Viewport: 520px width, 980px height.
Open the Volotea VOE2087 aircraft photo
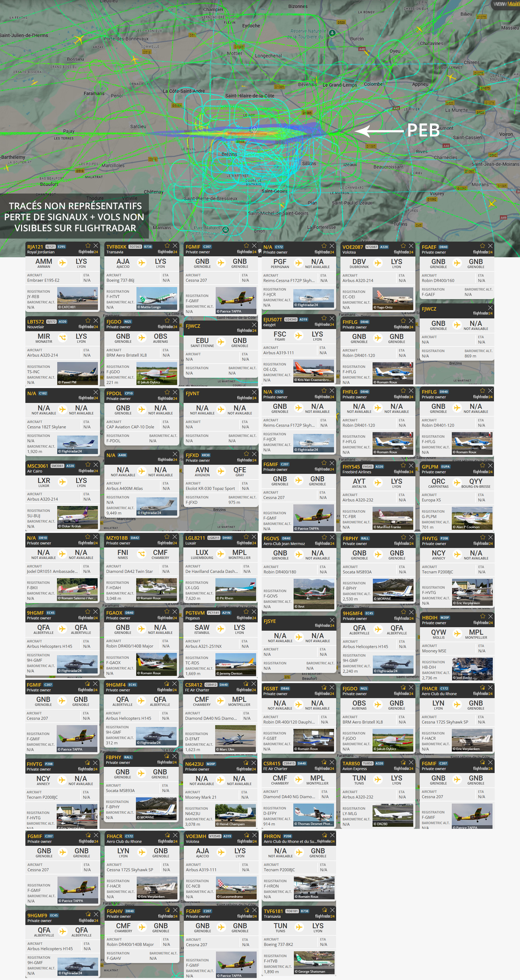pos(393,299)
